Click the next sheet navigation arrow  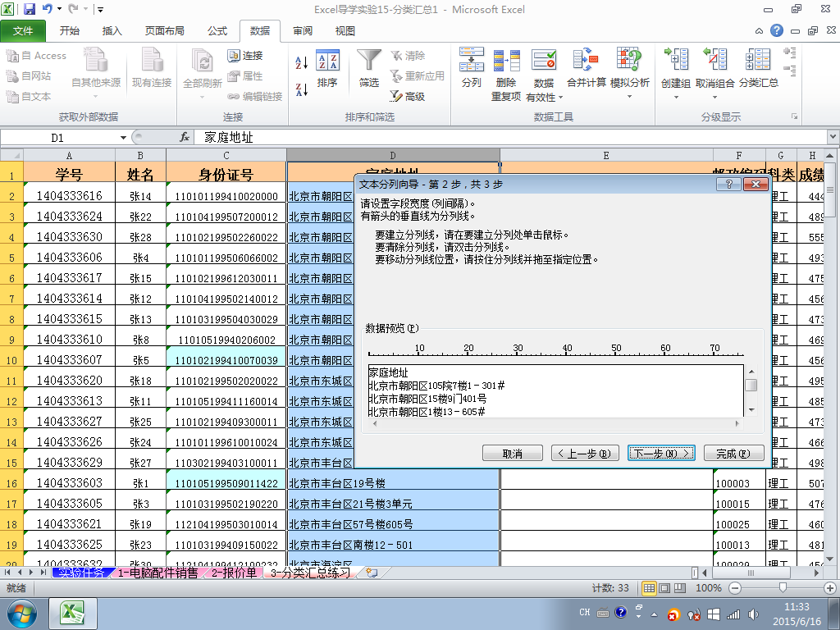click(x=32, y=573)
